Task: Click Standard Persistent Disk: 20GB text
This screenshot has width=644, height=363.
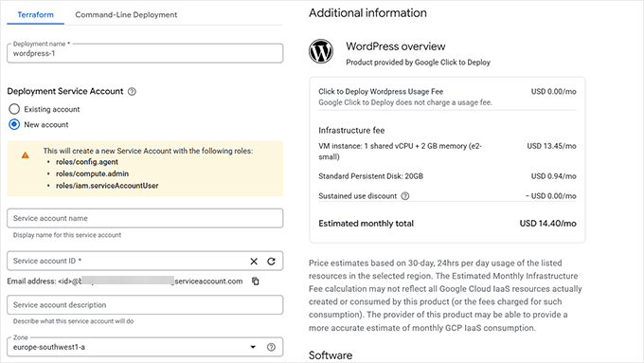Action: click(371, 176)
